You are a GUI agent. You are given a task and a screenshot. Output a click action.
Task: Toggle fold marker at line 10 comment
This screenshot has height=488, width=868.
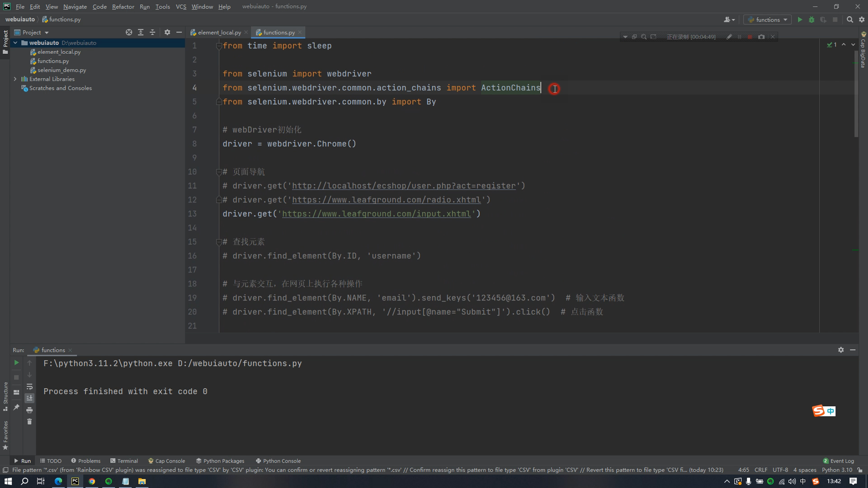(x=219, y=172)
